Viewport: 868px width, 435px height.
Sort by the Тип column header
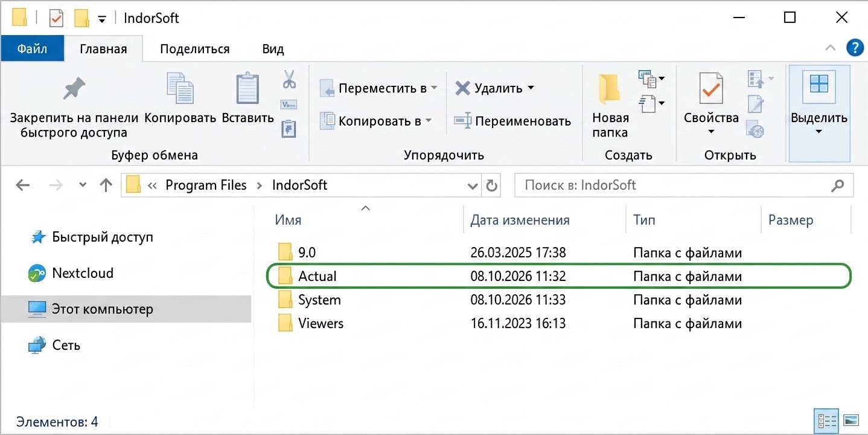tap(644, 221)
